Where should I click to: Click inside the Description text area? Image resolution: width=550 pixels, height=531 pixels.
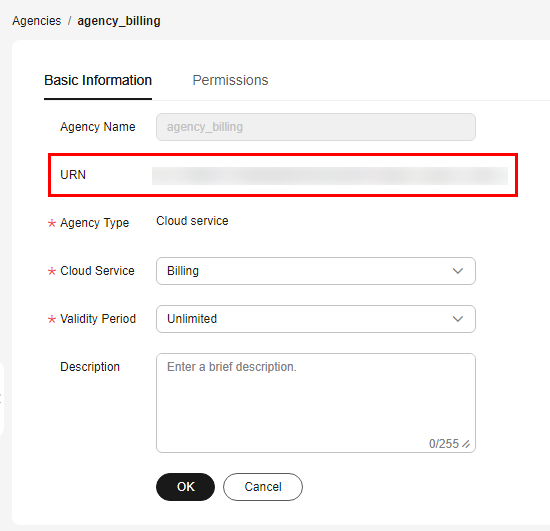tap(316, 403)
